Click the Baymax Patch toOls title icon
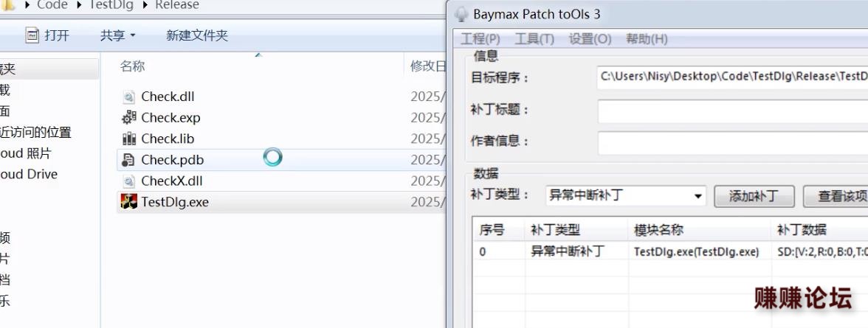Viewport: 868px width, 328px height. pyautogui.click(x=461, y=14)
